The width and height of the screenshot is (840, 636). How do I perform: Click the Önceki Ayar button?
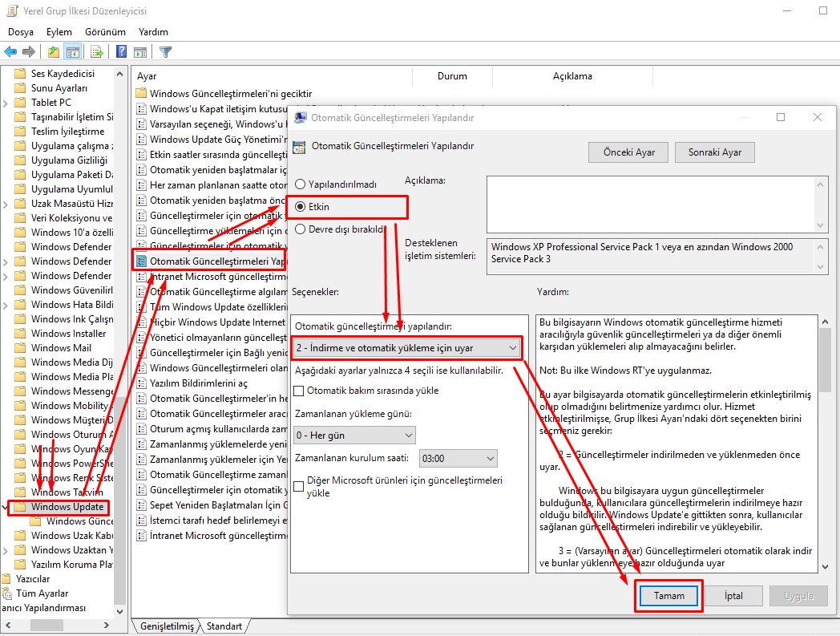629,152
